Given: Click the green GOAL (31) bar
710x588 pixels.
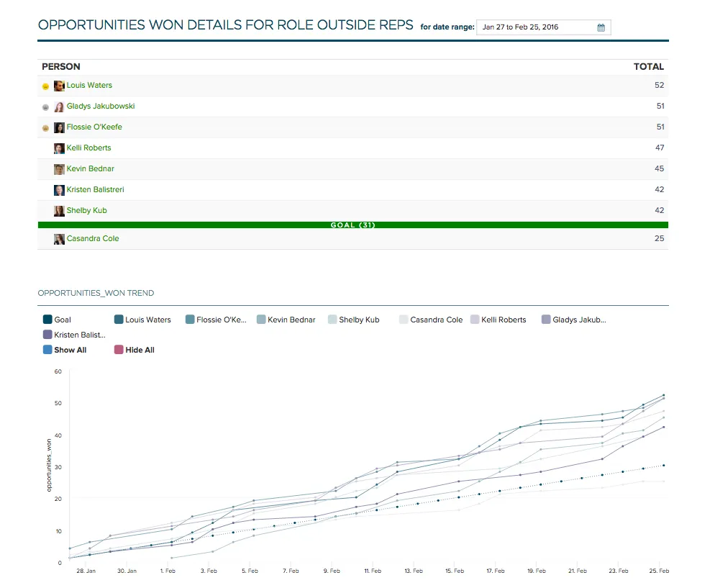Looking at the screenshot, I should point(353,225).
